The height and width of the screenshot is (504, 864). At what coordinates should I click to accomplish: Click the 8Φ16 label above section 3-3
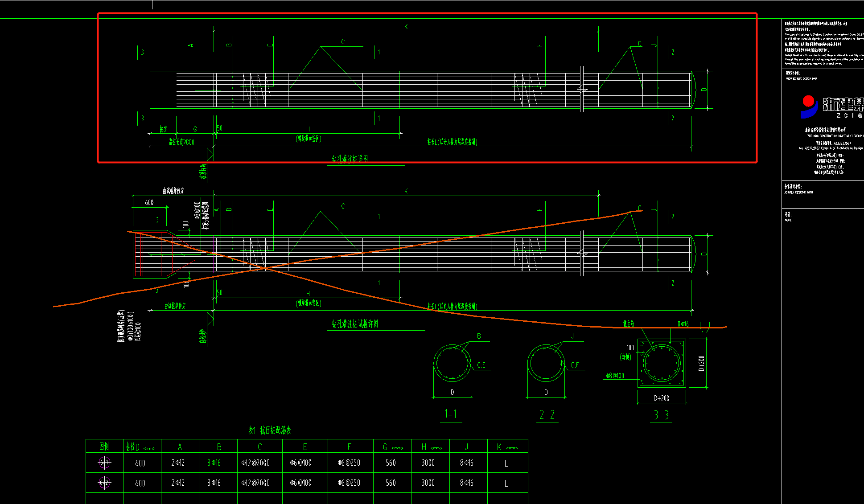[x=683, y=324]
